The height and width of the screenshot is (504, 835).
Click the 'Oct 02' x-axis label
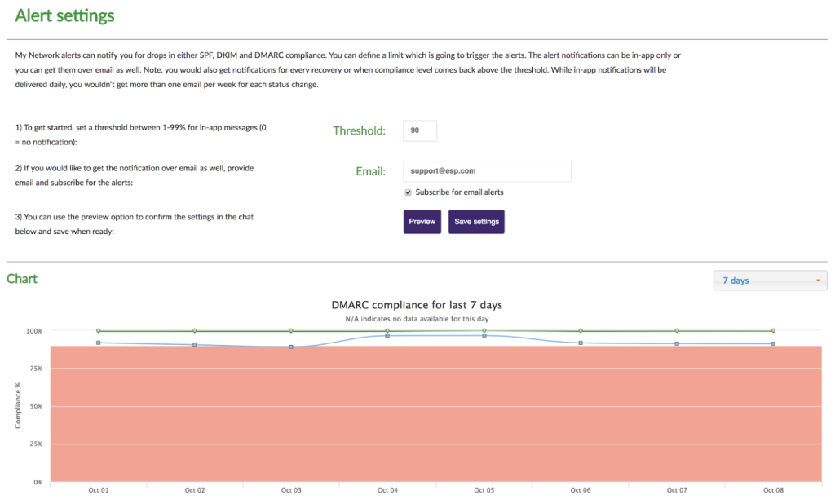195,490
